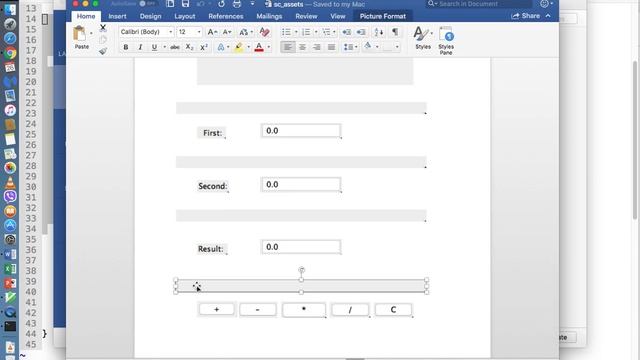
Task: Launch Google Chrome from the Dock
Action: [x=10, y=53]
